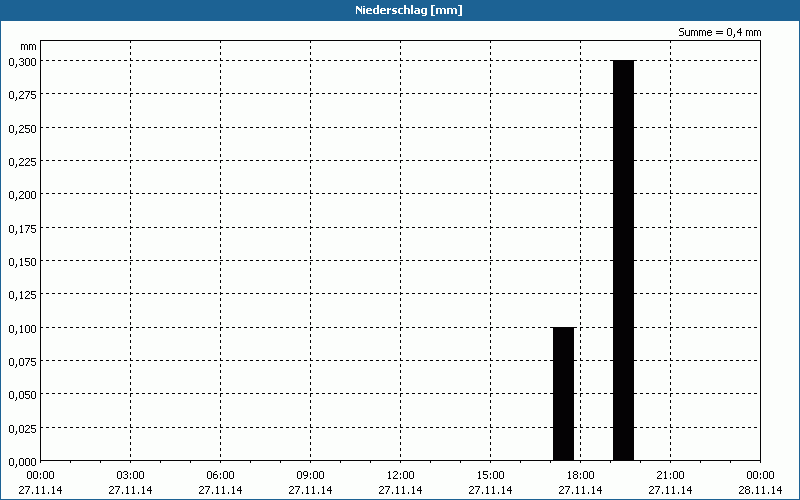Click the short precipitation bar reaching 0,100
The image size is (800, 500).
coord(564,394)
